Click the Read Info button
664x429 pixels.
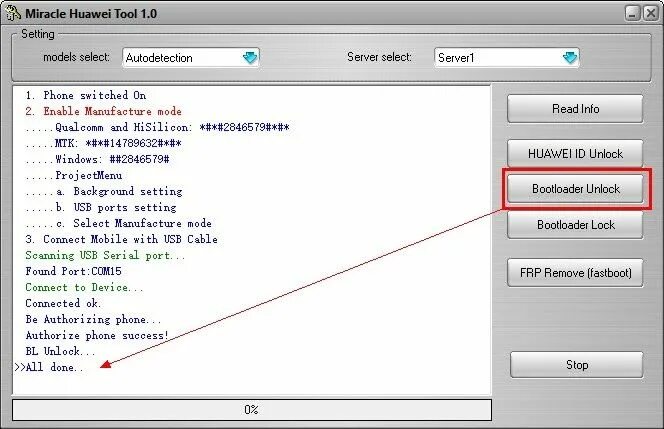click(x=575, y=109)
